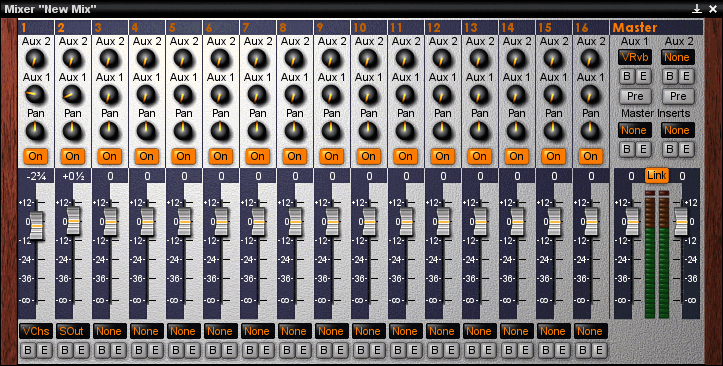Toggle the Master Link button

[x=657, y=176]
